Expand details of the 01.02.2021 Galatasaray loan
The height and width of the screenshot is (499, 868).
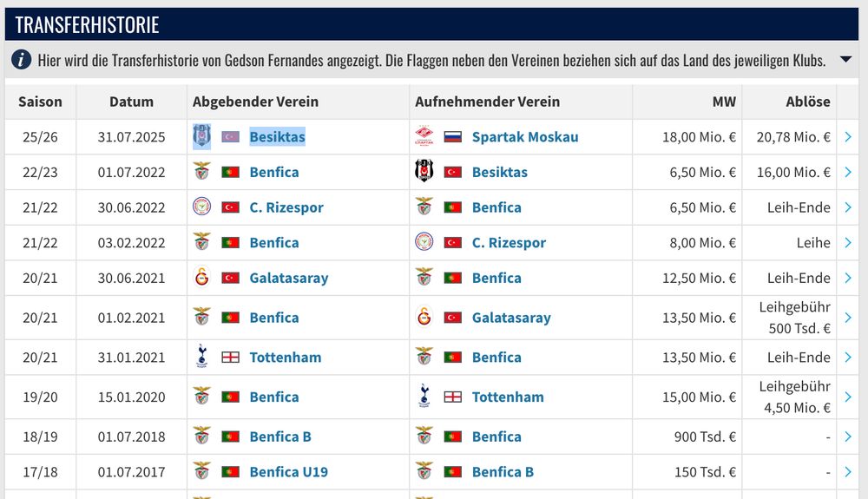(x=848, y=318)
